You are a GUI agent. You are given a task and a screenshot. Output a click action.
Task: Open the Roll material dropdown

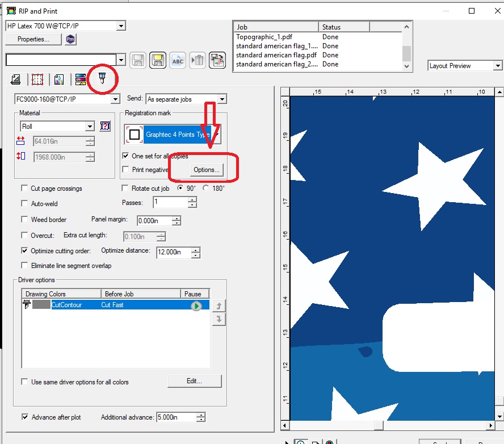90,127
